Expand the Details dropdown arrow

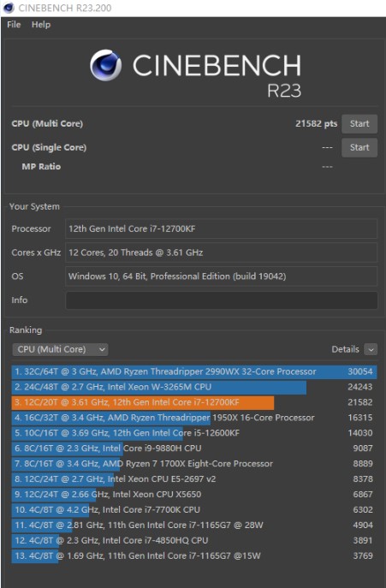[371, 349]
